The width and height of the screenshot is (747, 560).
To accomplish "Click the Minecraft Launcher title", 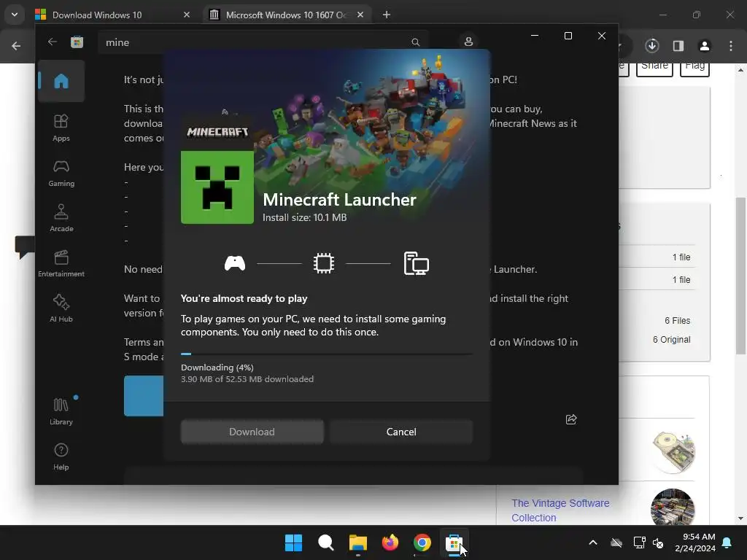I will click(340, 200).
